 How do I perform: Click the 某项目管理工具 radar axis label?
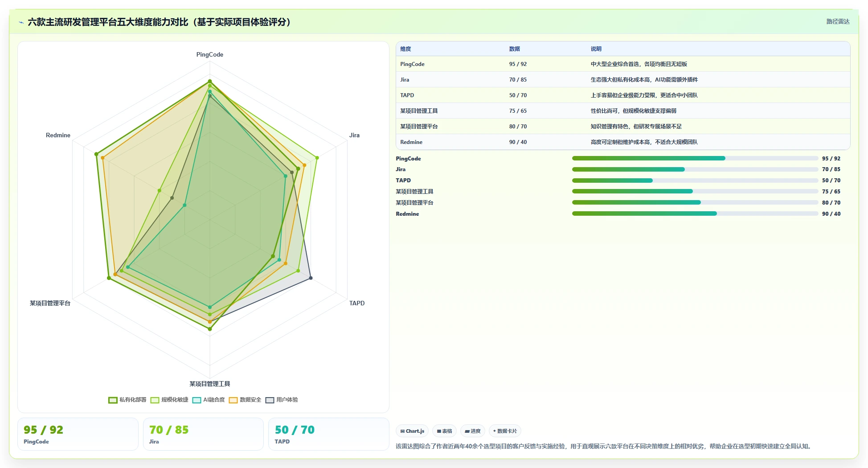tap(210, 384)
